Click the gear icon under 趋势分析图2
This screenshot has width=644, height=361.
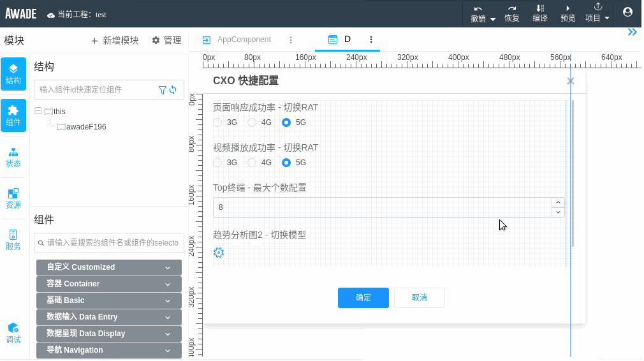219,253
